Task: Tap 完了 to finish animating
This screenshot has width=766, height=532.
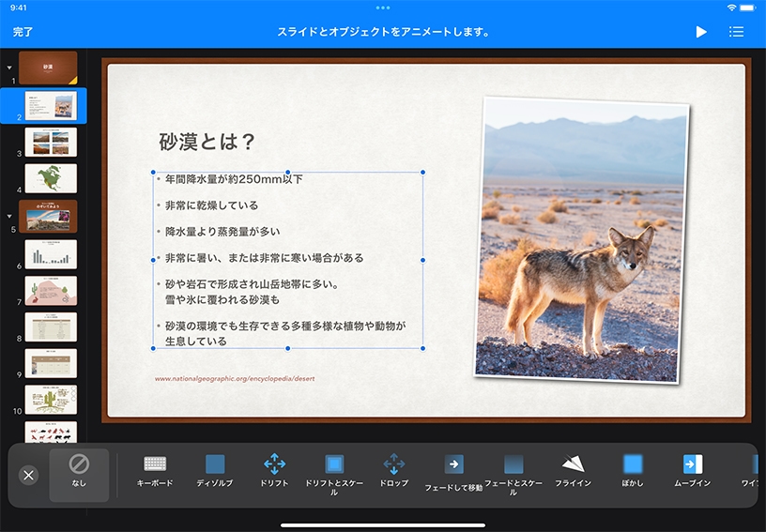Action: point(23,32)
